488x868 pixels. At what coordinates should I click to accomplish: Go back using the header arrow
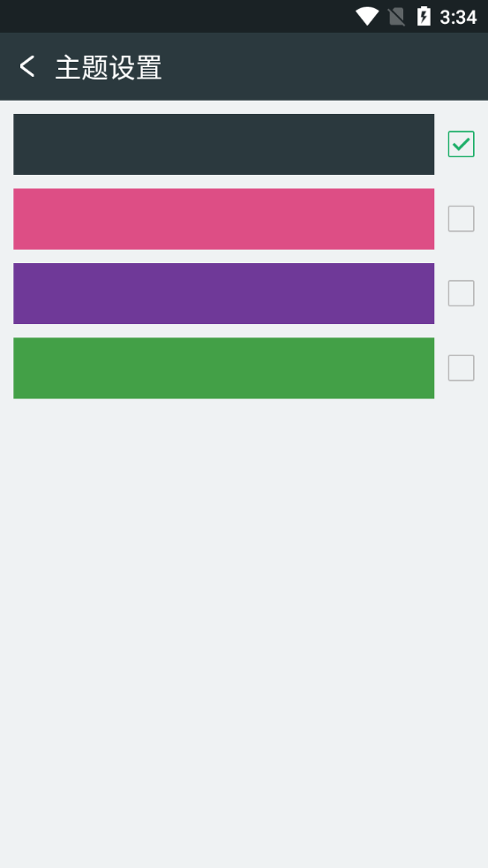(x=27, y=66)
